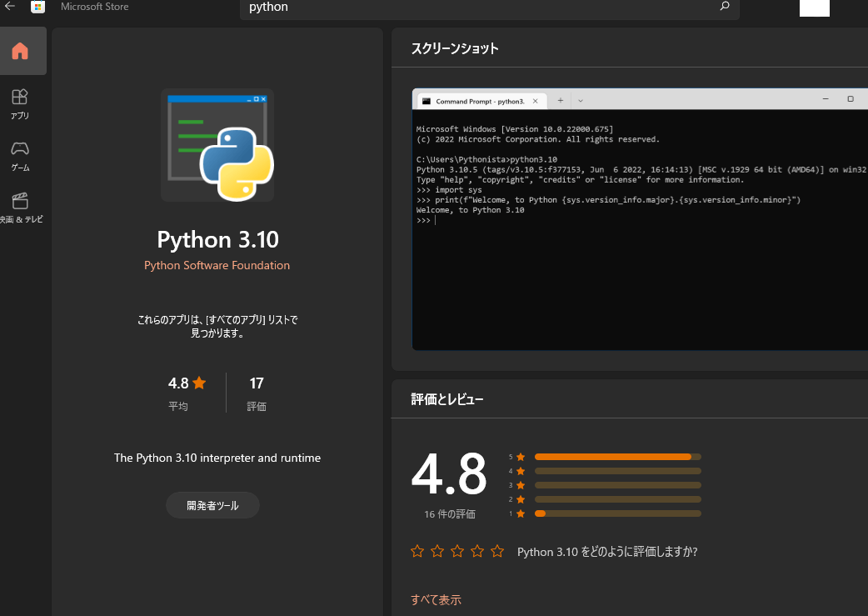Click the 1-star rating bar
The width and height of the screenshot is (868, 616).
click(618, 513)
